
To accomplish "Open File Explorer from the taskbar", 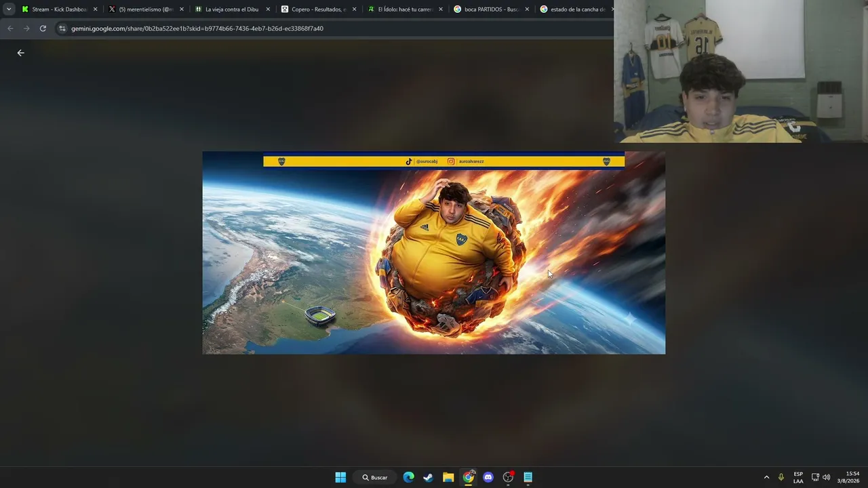I will click(448, 477).
